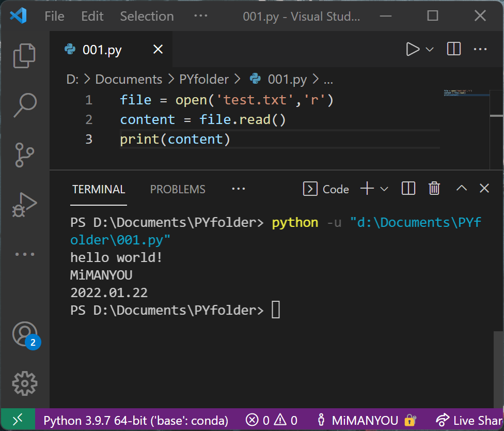Kill the terminal with trash icon
The width and height of the screenshot is (504, 431).
point(434,189)
